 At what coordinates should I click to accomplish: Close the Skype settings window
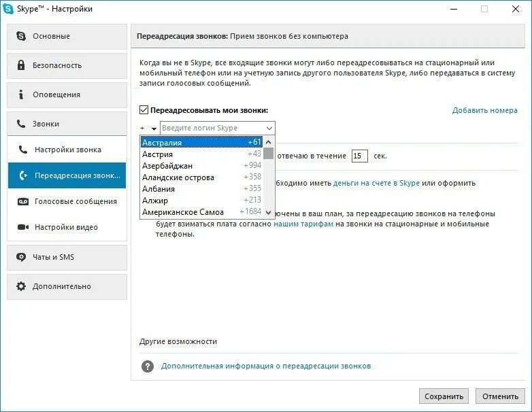pos(516,9)
